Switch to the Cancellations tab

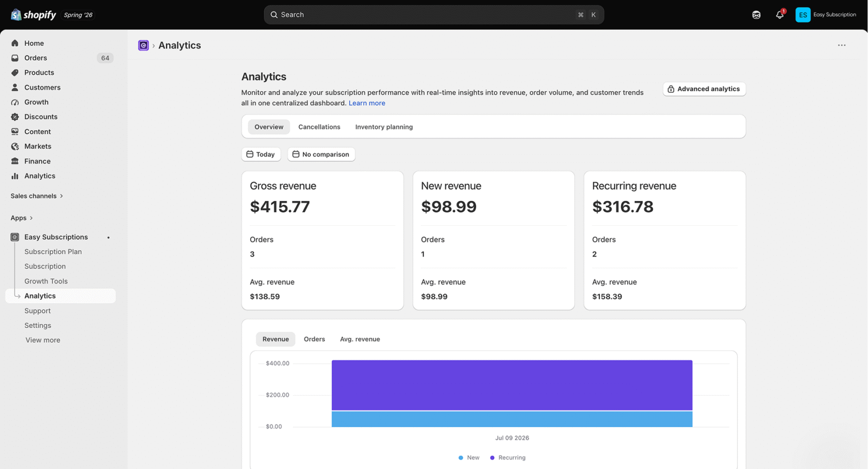tap(319, 127)
